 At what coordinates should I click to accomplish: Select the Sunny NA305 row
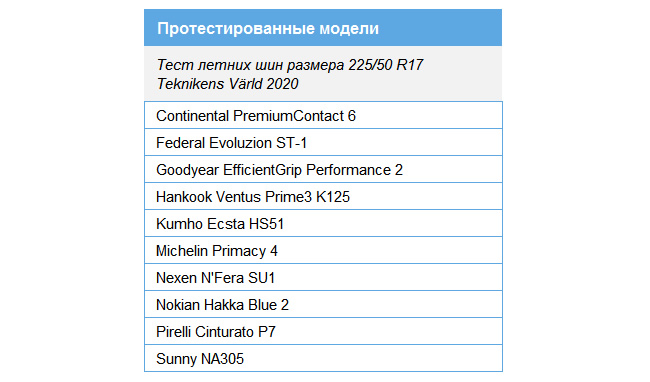(323, 358)
